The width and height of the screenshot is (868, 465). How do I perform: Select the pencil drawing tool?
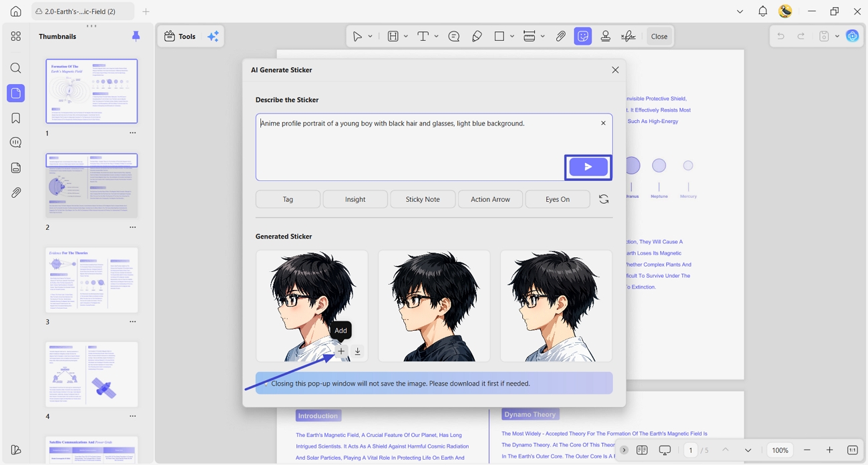(x=477, y=37)
